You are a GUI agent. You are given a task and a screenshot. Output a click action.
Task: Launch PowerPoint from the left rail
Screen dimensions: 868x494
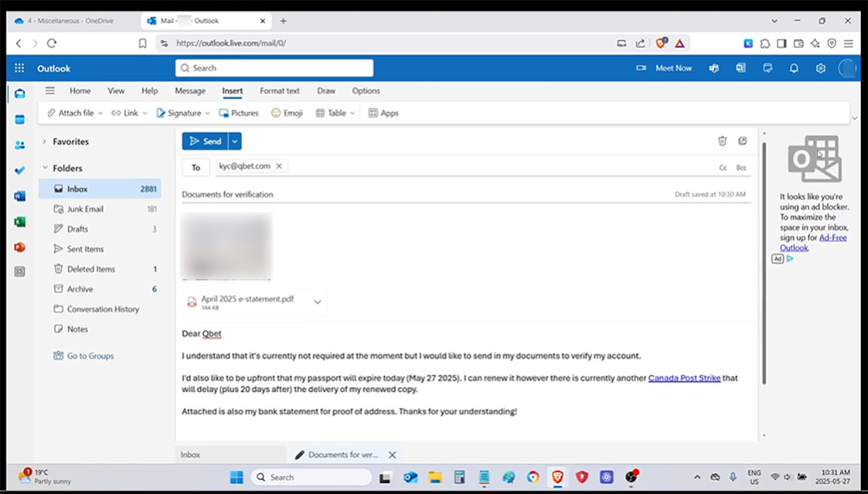tap(20, 247)
